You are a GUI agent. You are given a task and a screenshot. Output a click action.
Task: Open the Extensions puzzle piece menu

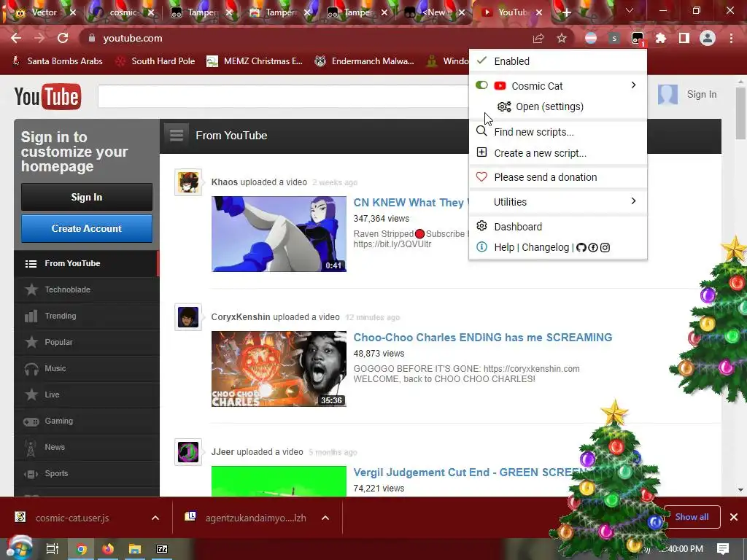coord(660,38)
